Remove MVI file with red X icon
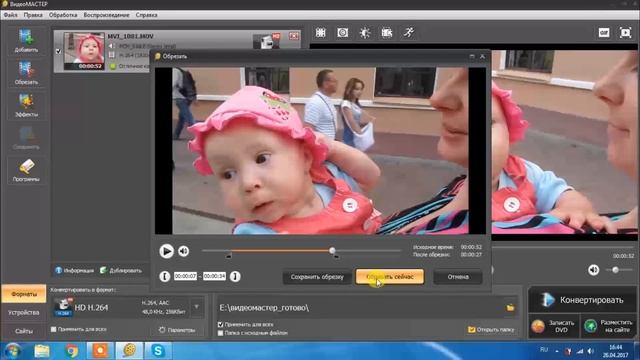Viewport: 640px width, 360px height. (x=294, y=36)
